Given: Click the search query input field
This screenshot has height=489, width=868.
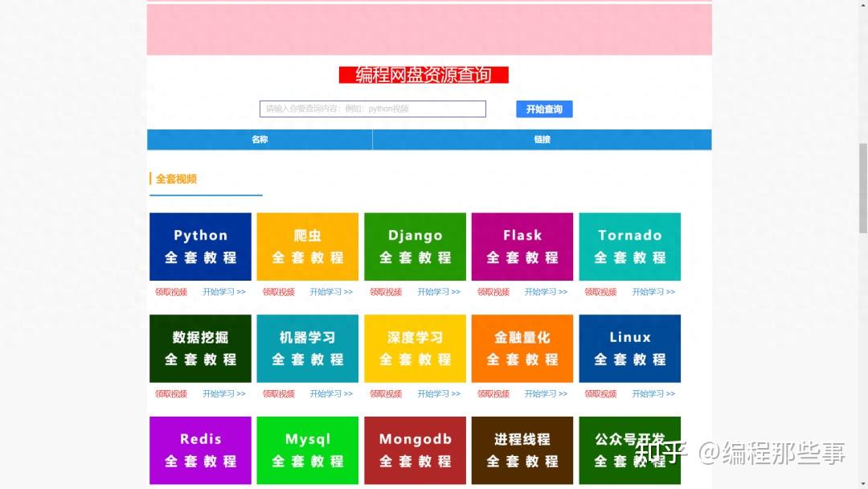Looking at the screenshot, I should coord(373,109).
